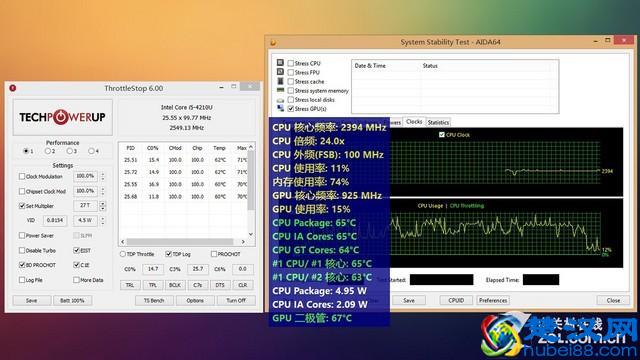Viewport: 640px width, 360px height.
Task: Adjust the Clock Modulation percentage stepper
Action: (x=103, y=176)
